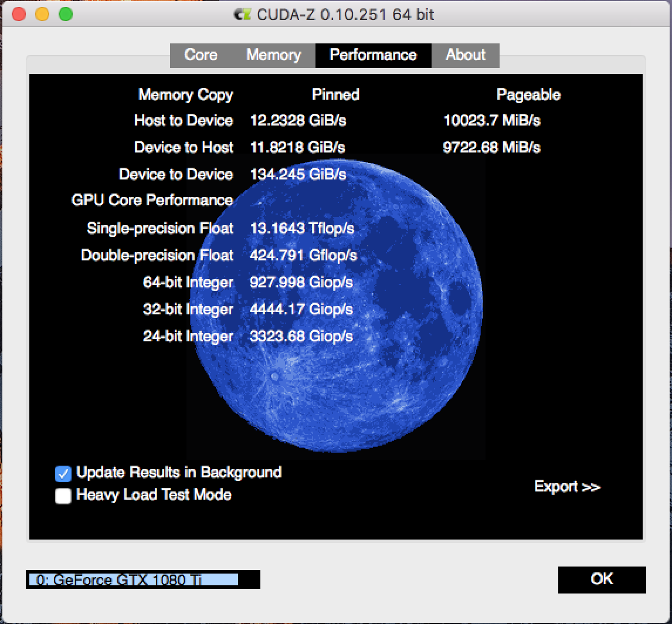Click the 3323.68 Giop/s value
This screenshot has width=672, height=624.
(x=301, y=337)
